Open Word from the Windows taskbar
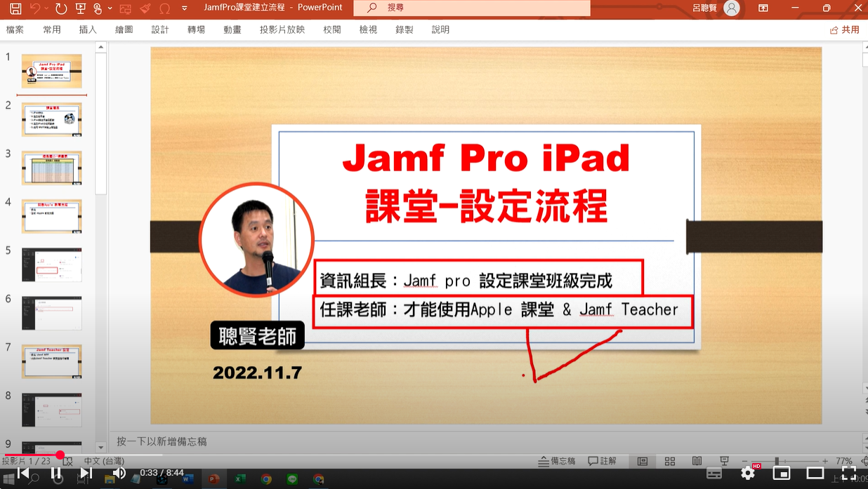868x489 pixels. pos(188,479)
